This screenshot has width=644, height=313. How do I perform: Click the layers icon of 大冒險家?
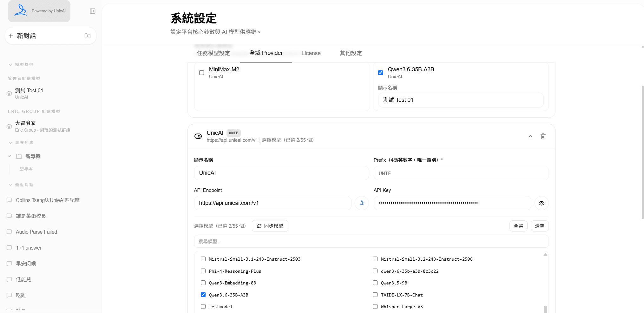tap(9, 126)
